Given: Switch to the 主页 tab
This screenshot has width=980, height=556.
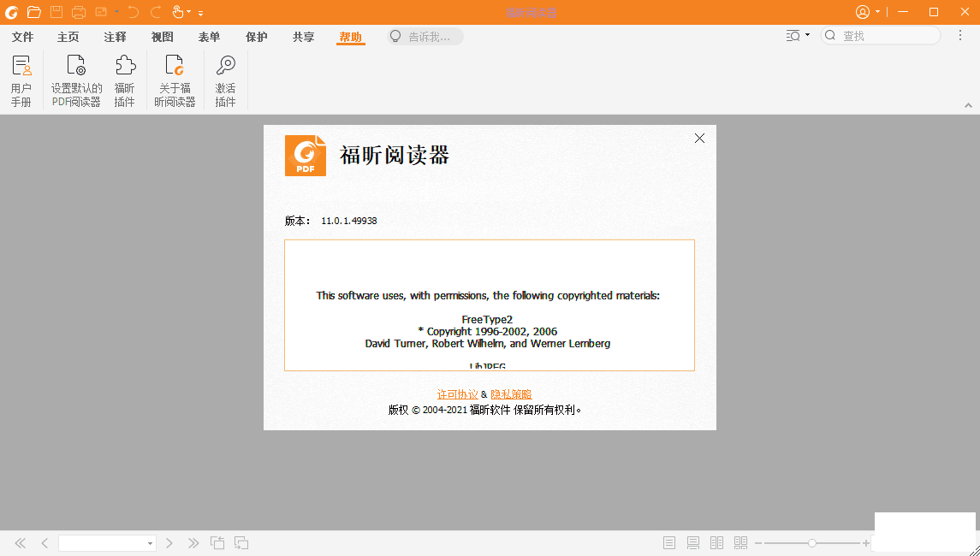Looking at the screenshot, I should pyautogui.click(x=68, y=37).
